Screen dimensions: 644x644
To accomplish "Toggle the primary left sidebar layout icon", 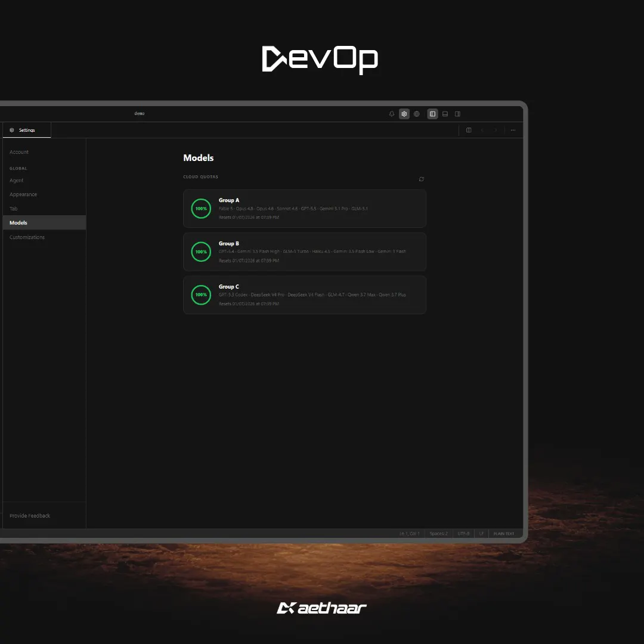I will pos(432,114).
